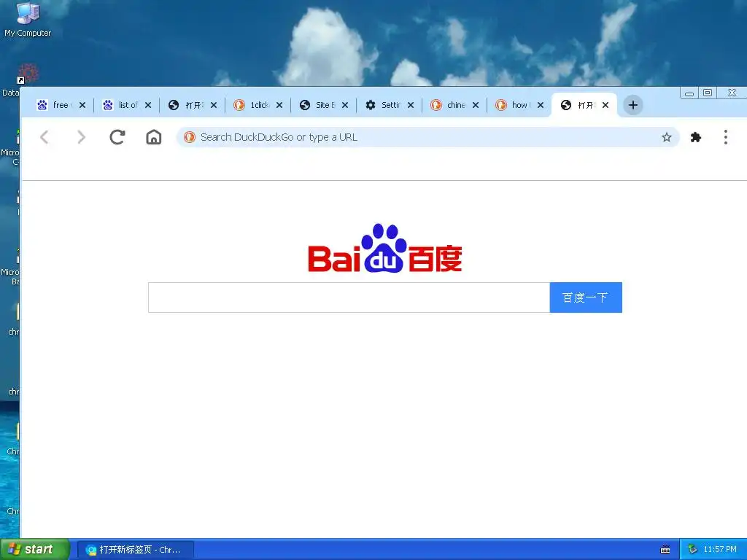Click the Baidu logo

pyautogui.click(x=385, y=248)
